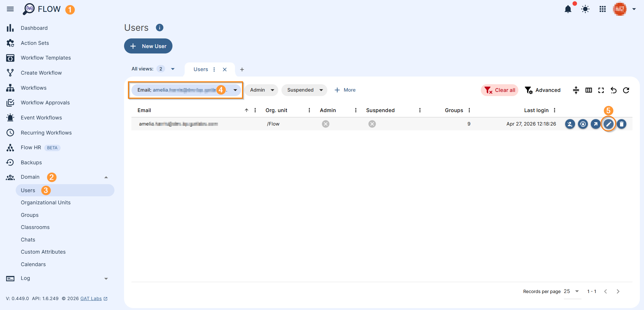Open Groups column options menu
Image resolution: width=644 pixels, height=310 pixels.
click(469, 110)
